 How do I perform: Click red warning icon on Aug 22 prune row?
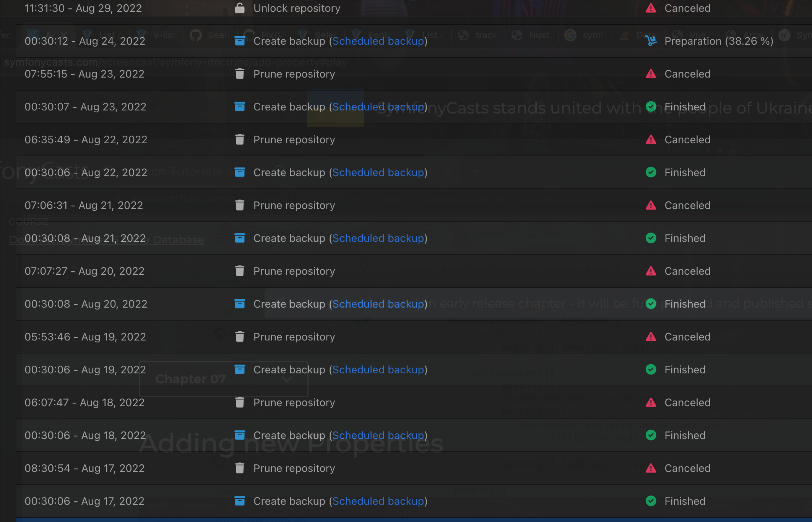click(651, 139)
